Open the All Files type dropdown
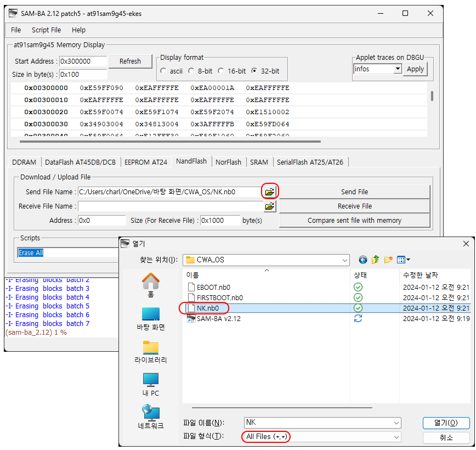Screen dimensions: 476x450 (x=396, y=437)
